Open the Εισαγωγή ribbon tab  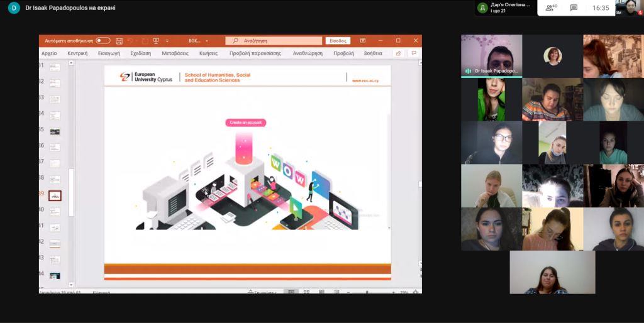tap(109, 53)
